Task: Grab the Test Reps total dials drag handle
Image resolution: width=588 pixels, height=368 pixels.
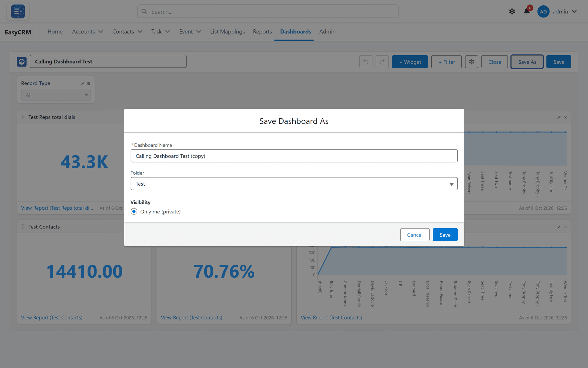Action: tap(23, 117)
